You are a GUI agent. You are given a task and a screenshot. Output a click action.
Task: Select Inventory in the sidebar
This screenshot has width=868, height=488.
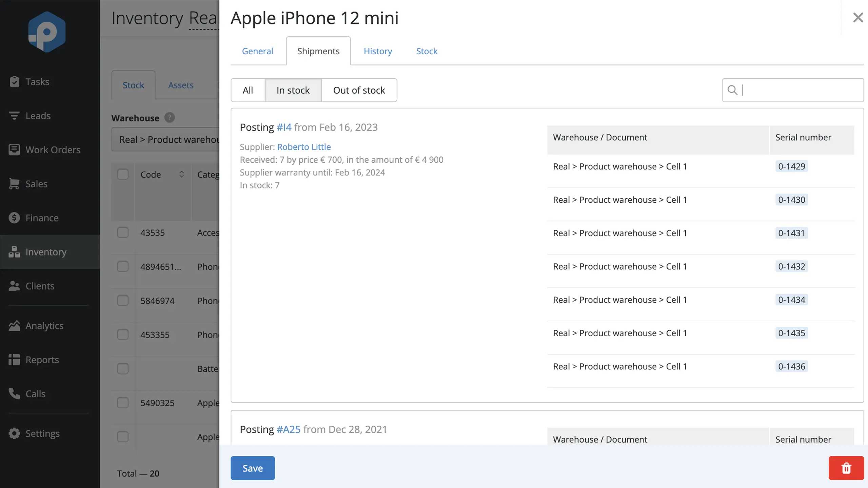50,252
